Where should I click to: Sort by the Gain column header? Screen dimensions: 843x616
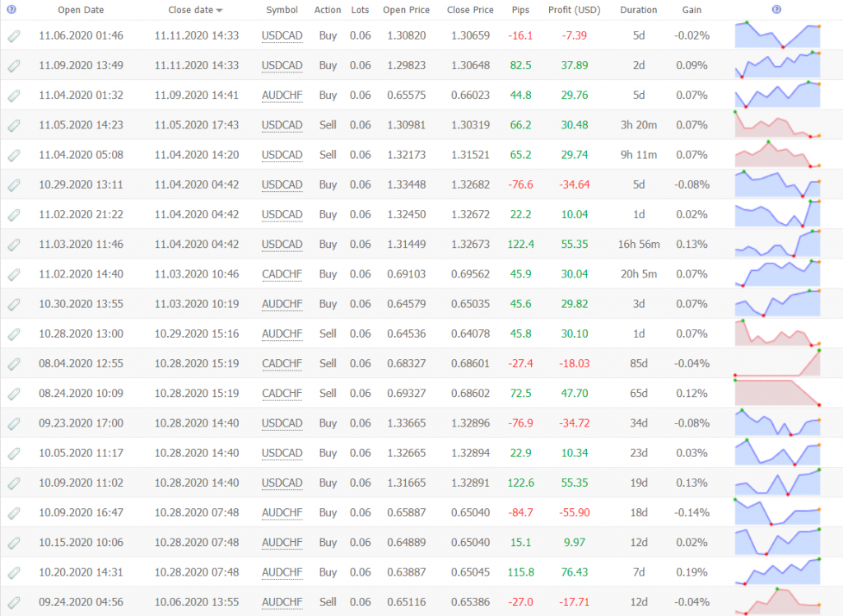click(692, 11)
